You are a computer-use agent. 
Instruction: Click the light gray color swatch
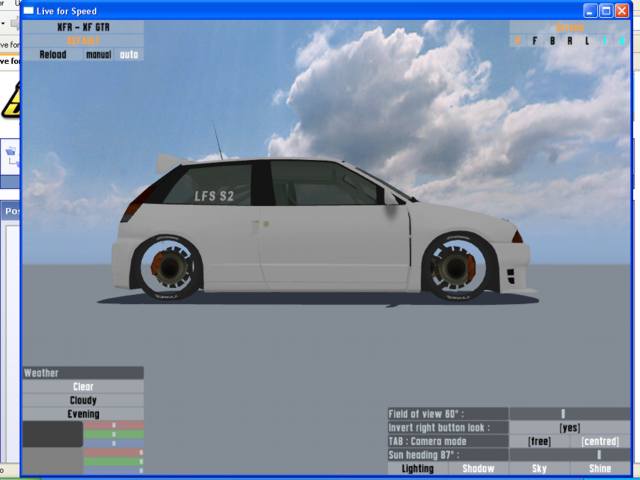click(53, 461)
